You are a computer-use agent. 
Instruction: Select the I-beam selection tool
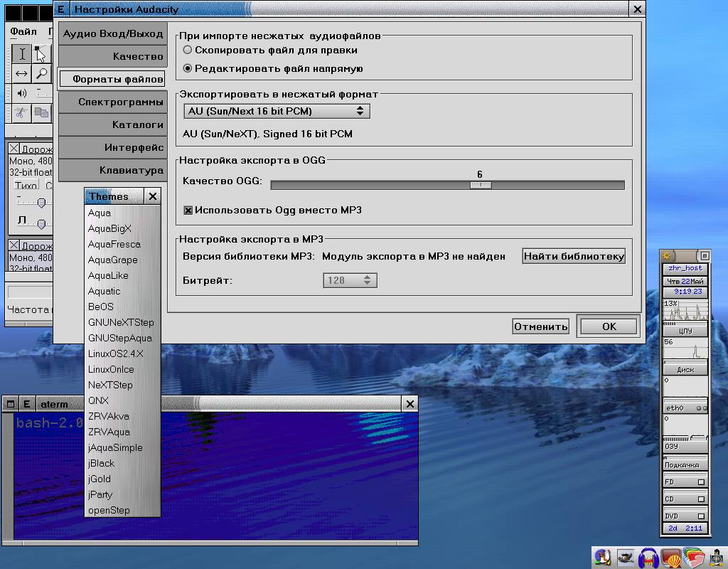[x=22, y=54]
